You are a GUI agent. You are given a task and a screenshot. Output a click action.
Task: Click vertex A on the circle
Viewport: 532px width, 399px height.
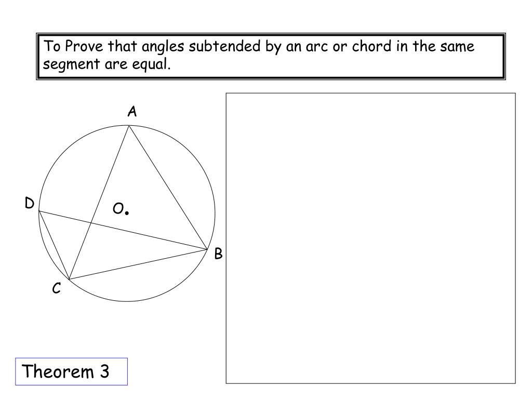pos(129,126)
